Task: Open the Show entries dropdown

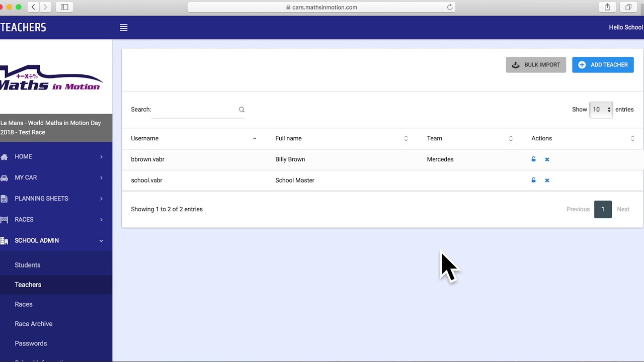Action: point(601,110)
